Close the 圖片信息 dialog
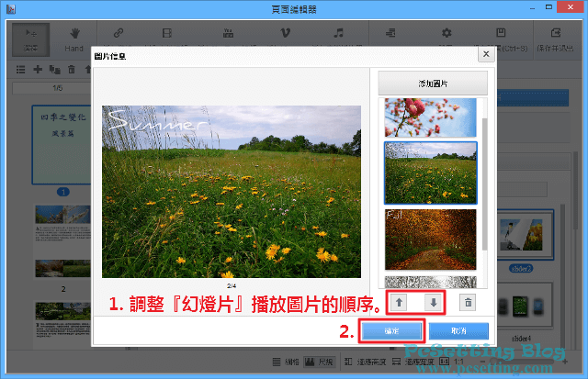The height and width of the screenshot is (379, 588). 483,55
